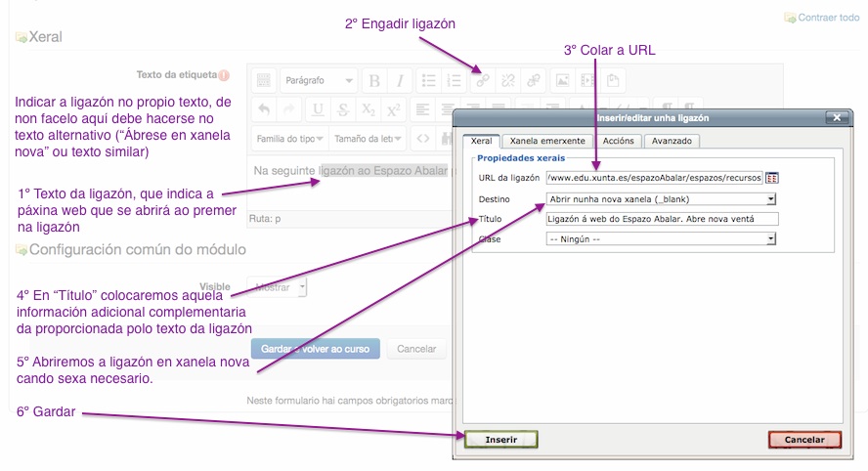868x471 pixels.
Task: Apply superscript formatting
Action: (394, 109)
